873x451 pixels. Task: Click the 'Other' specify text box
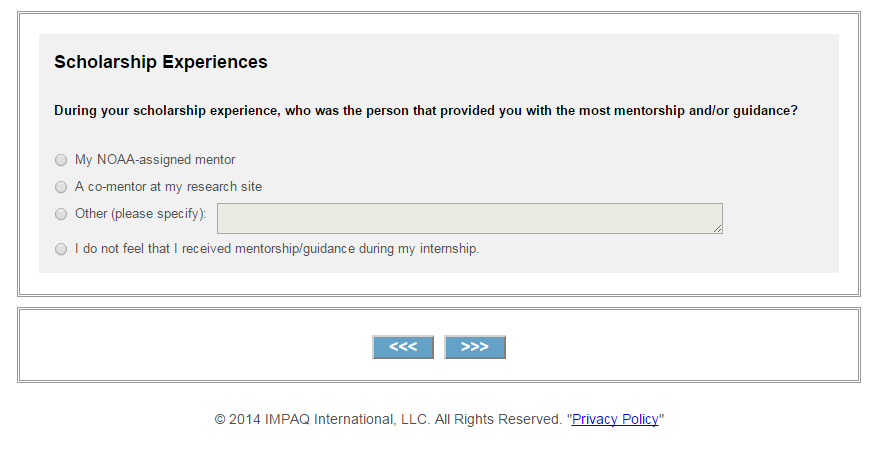click(468, 218)
